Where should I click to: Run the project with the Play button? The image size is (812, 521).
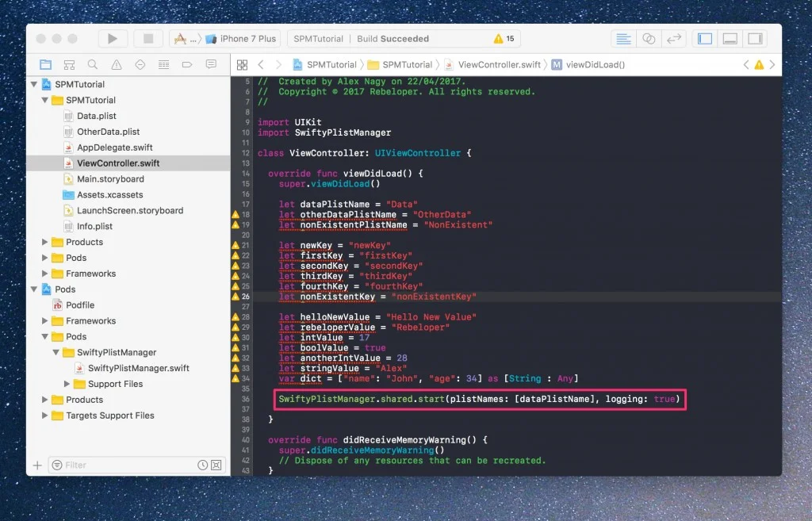pos(113,39)
